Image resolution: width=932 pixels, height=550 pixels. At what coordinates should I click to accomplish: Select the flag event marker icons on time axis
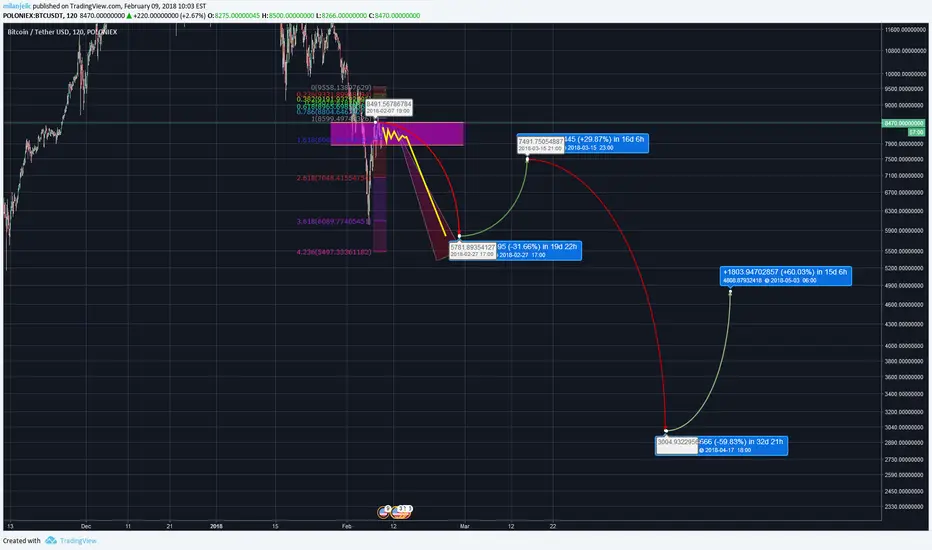tap(395, 511)
